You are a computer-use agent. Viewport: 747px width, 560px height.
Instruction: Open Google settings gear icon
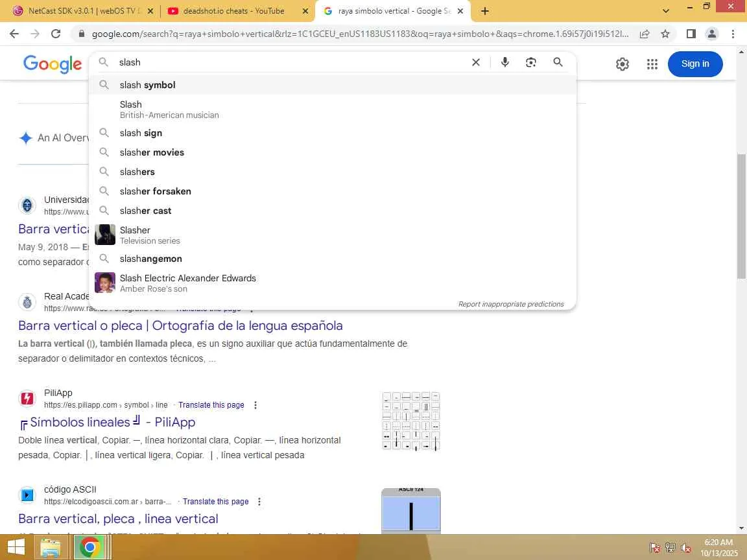tap(622, 64)
